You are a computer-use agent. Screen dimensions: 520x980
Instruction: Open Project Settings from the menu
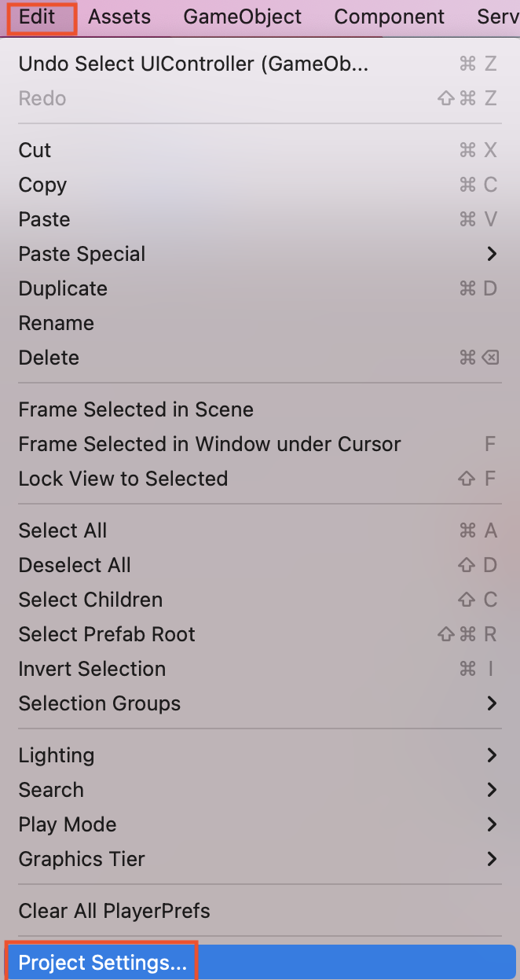pos(103,963)
